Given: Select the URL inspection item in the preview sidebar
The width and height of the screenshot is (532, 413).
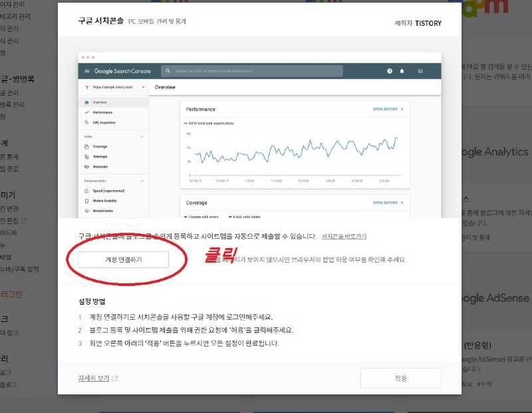Looking at the screenshot, I should tap(104, 122).
